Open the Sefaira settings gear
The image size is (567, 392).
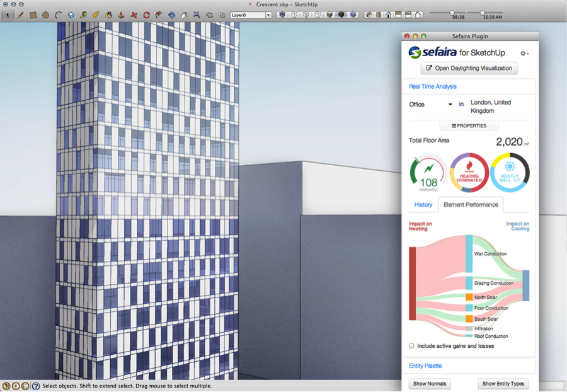[523, 53]
